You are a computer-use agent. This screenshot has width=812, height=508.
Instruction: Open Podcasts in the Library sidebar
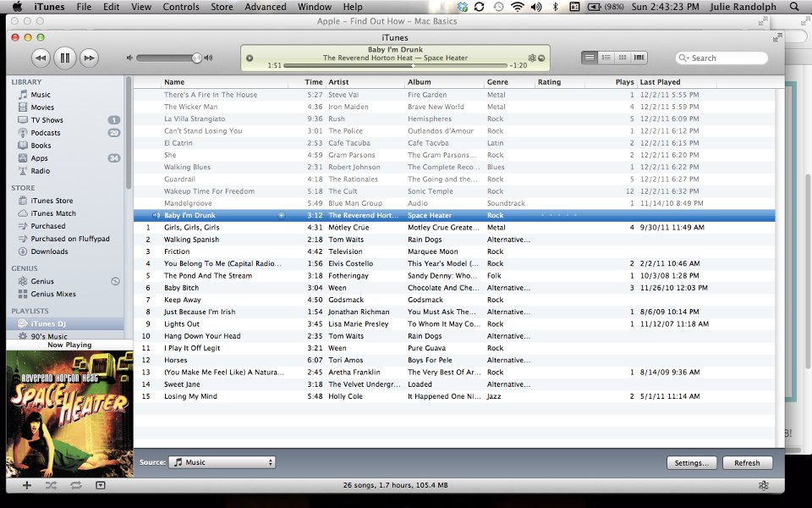45,133
